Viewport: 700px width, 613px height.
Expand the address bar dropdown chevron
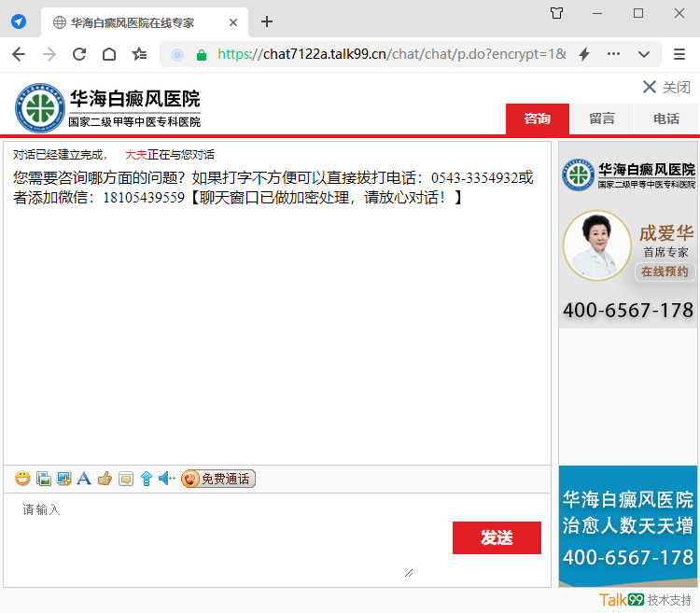(x=644, y=54)
